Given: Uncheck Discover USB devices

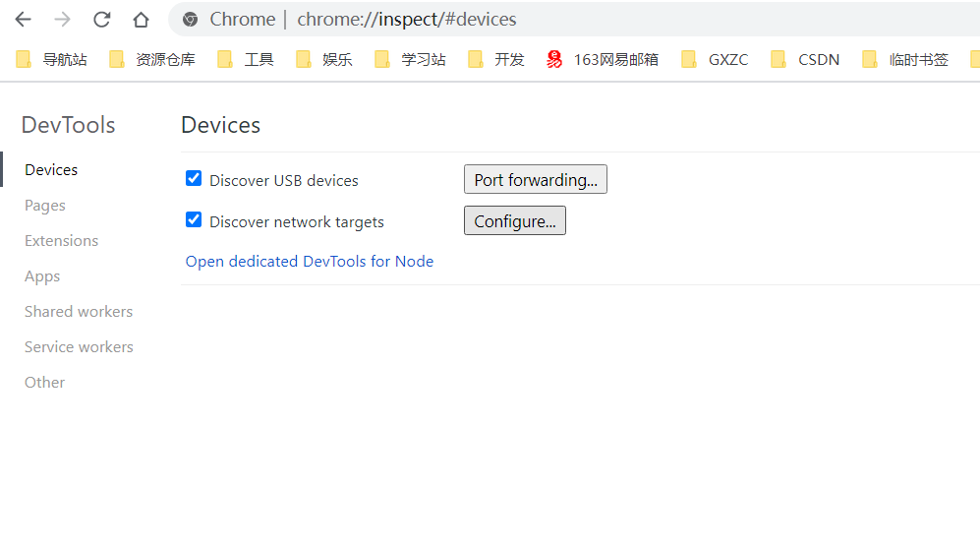Looking at the screenshot, I should [x=194, y=179].
